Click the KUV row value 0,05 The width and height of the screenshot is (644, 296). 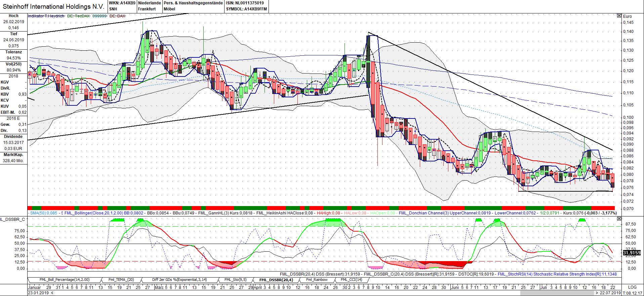pos(23,106)
